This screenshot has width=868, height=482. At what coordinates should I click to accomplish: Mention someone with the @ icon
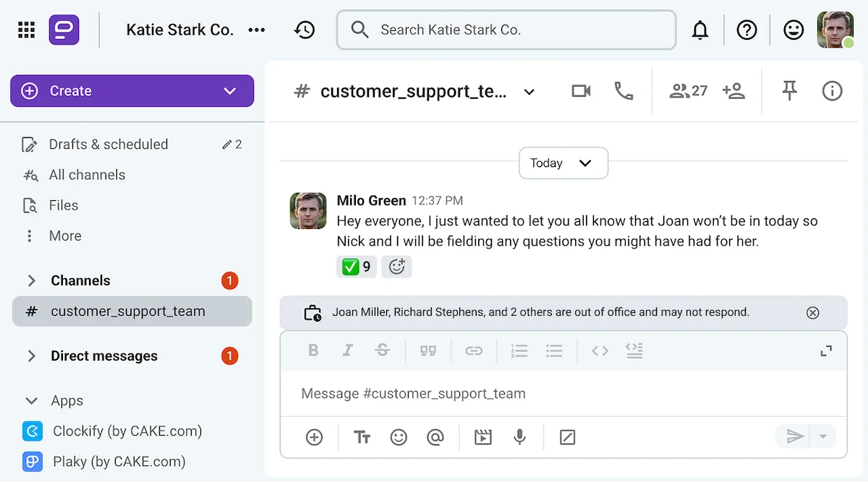(x=435, y=437)
